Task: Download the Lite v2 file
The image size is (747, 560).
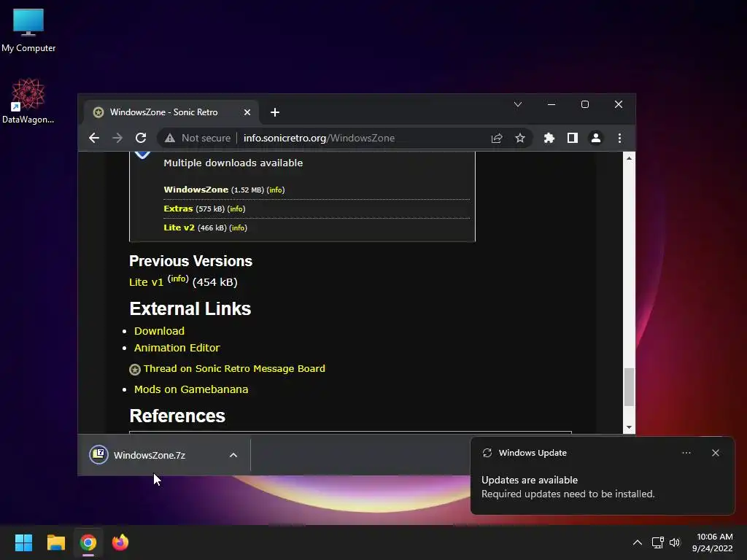Action: [179, 227]
